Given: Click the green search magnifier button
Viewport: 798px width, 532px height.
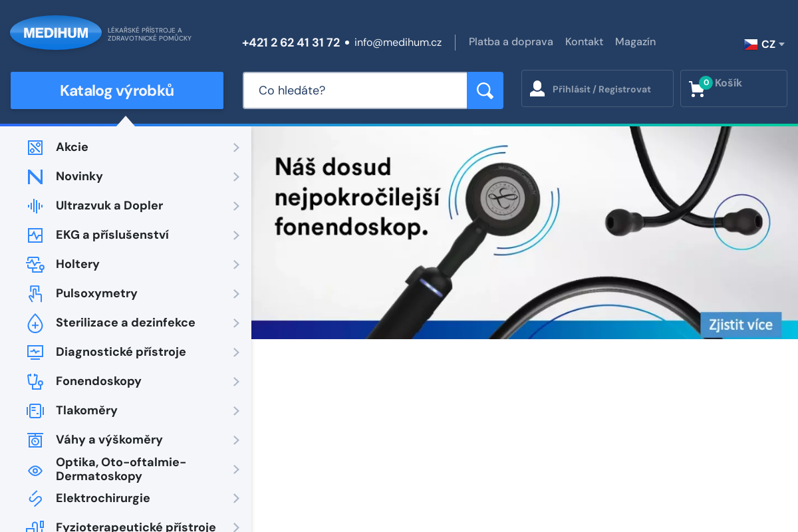Looking at the screenshot, I should [x=485, y=90].
